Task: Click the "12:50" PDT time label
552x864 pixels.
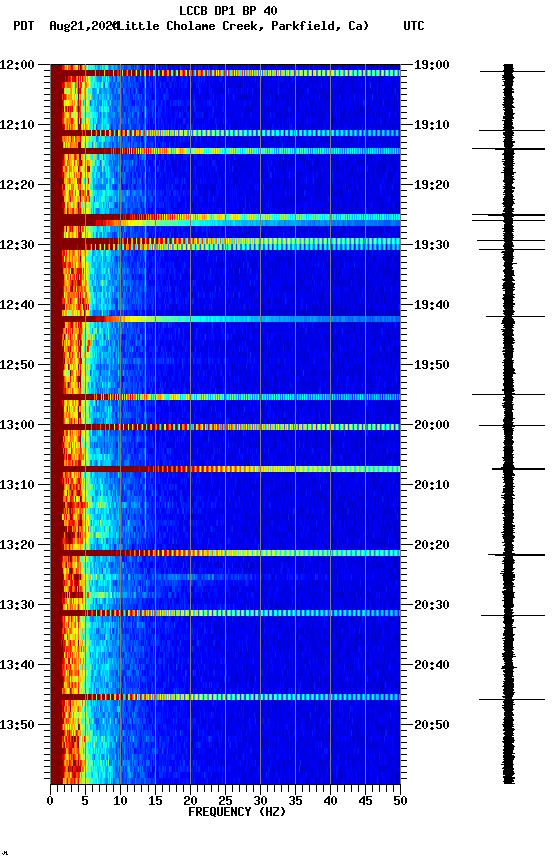Action: (17, 365)
